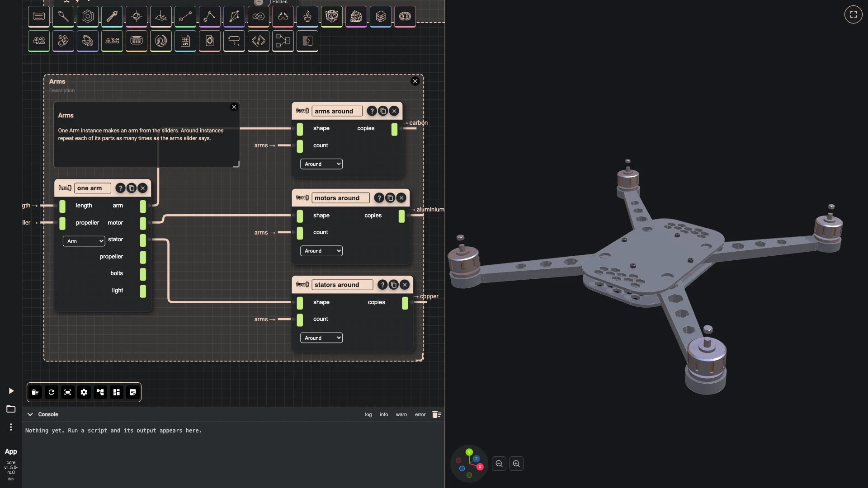Toggle the log console filter
Screen dimensions: 868x488
[x=368, y=414]
